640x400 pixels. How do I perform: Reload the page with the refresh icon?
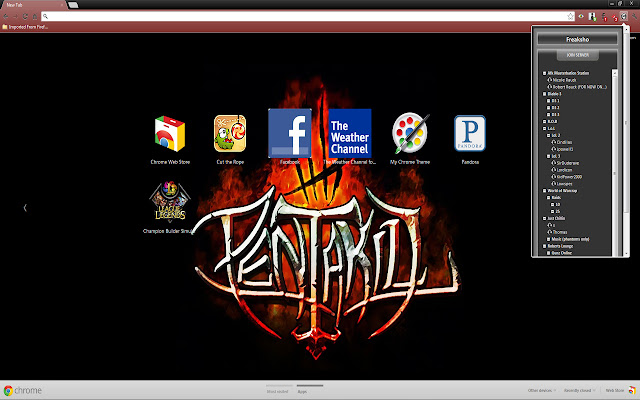25,16
